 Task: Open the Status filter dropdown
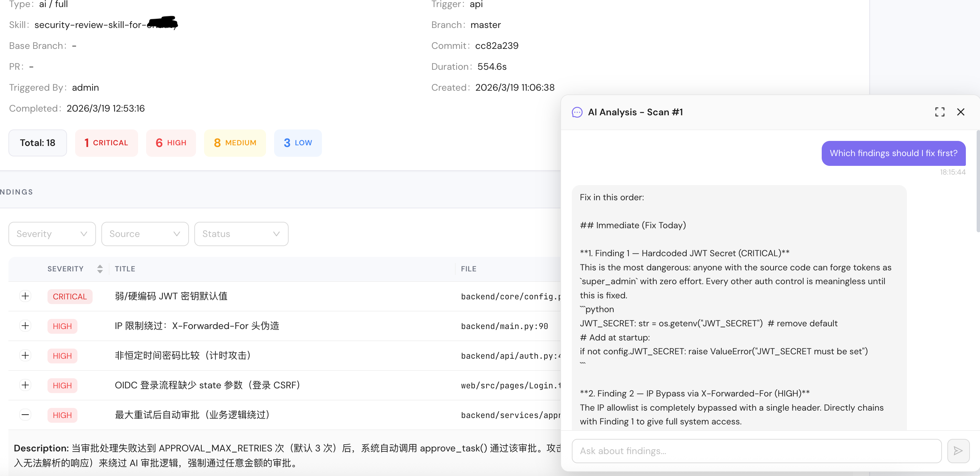241,234
